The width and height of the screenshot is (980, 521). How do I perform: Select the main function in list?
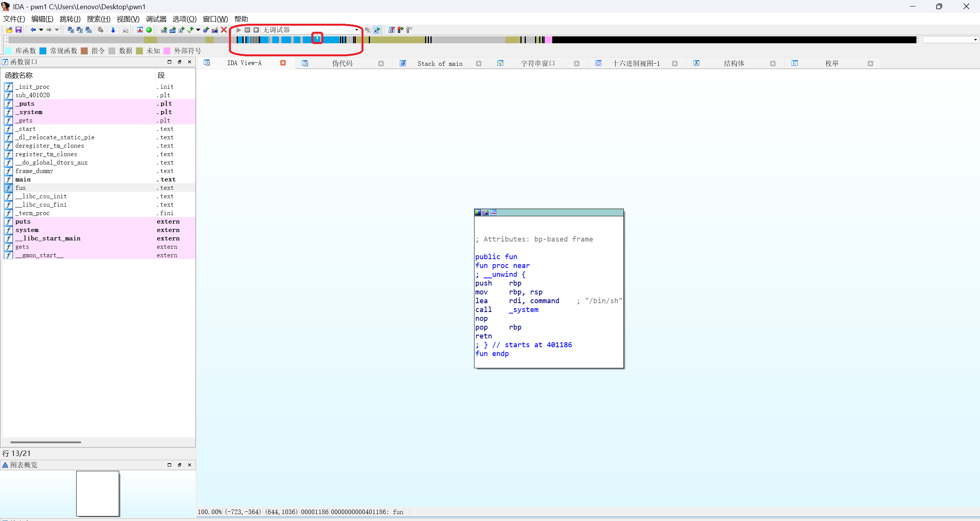pyautogui.click(x=23, y=180)
